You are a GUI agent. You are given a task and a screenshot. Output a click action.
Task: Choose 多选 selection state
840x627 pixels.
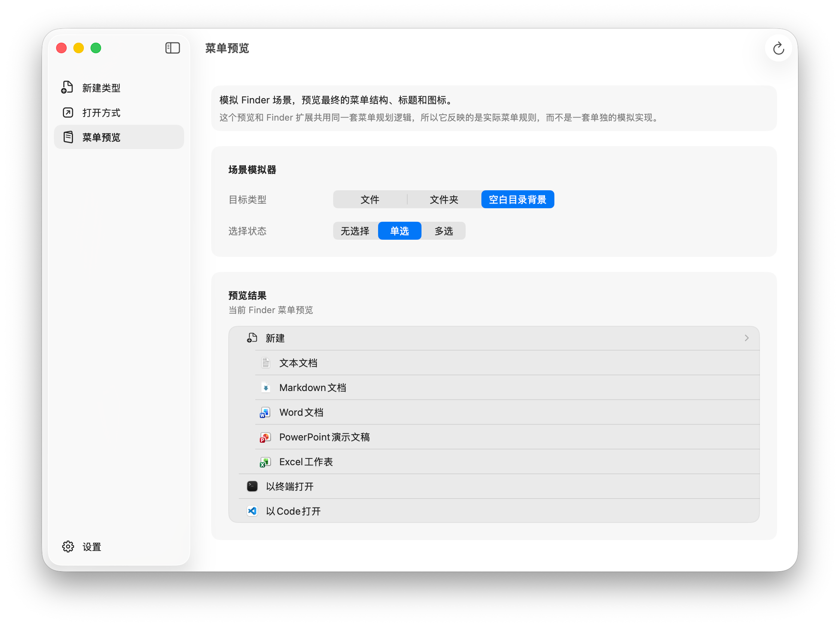coord(444,231)
